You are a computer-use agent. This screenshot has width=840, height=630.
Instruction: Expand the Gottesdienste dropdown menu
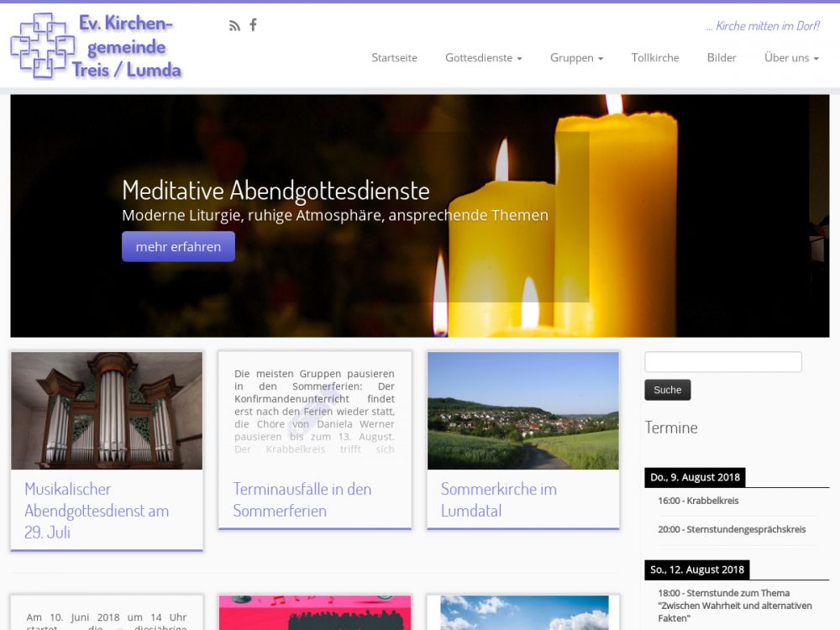[x=483, y=58]
